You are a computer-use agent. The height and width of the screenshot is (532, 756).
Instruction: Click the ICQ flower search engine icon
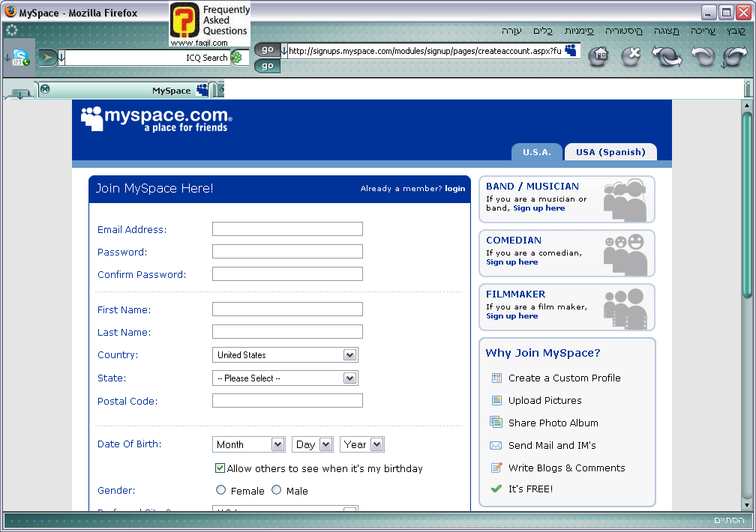point(236,58)
